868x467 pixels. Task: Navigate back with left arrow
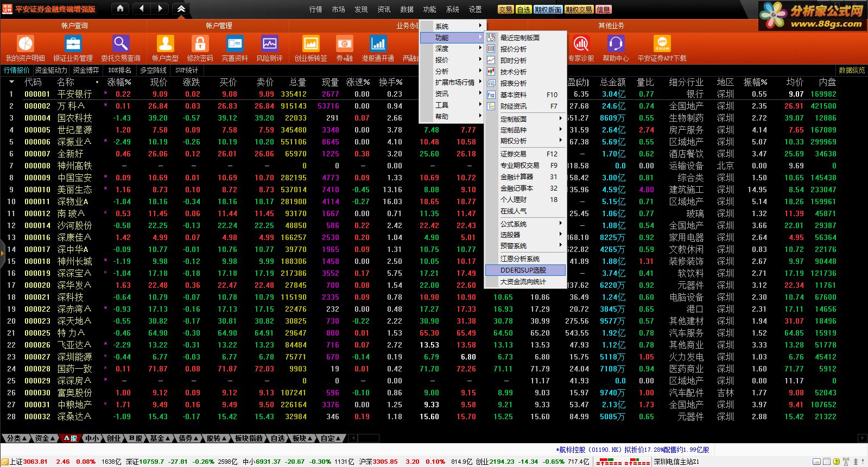click(x=141, y=9)
